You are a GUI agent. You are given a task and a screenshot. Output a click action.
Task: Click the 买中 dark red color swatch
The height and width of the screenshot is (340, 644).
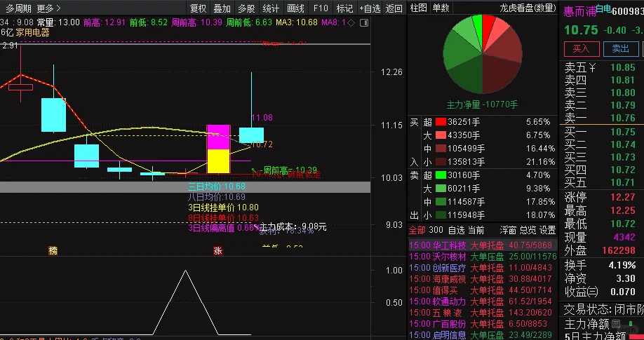441,148
